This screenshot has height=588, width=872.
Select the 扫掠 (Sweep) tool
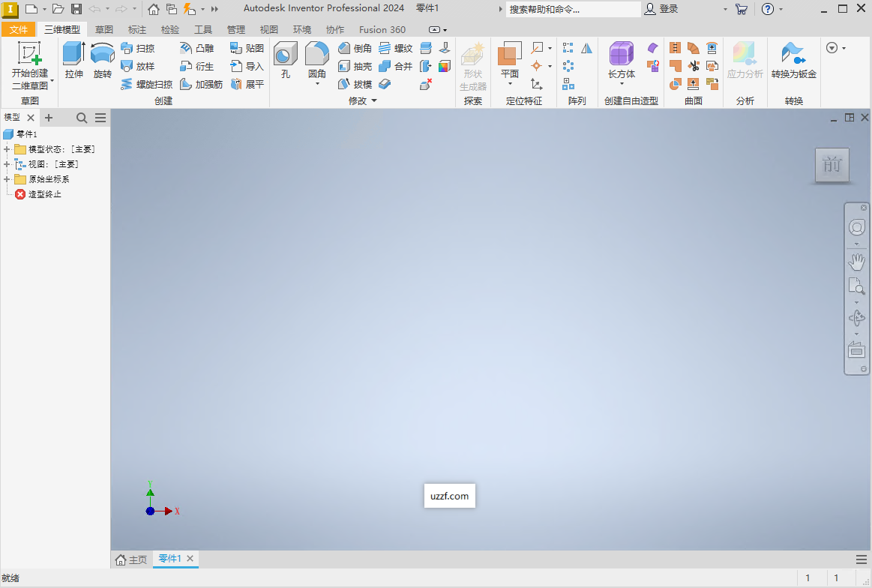pyautogui.click(x=139, y=47)
